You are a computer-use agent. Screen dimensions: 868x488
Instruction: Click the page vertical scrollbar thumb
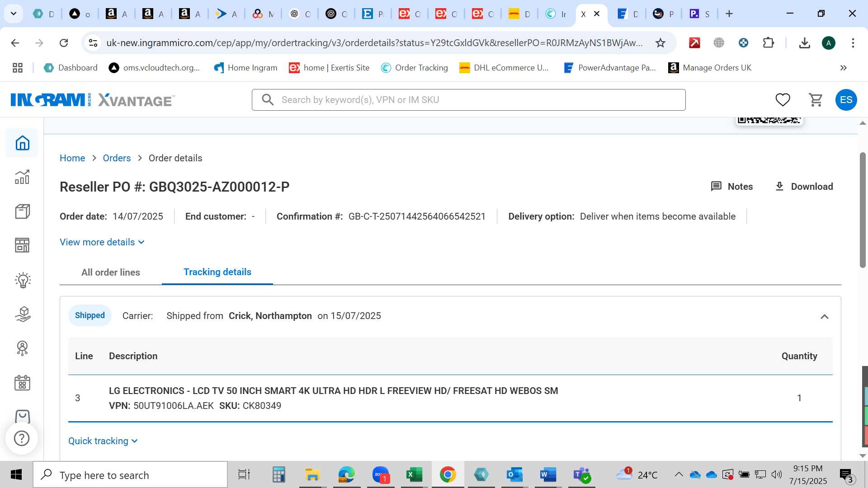[x=863, y=210]
